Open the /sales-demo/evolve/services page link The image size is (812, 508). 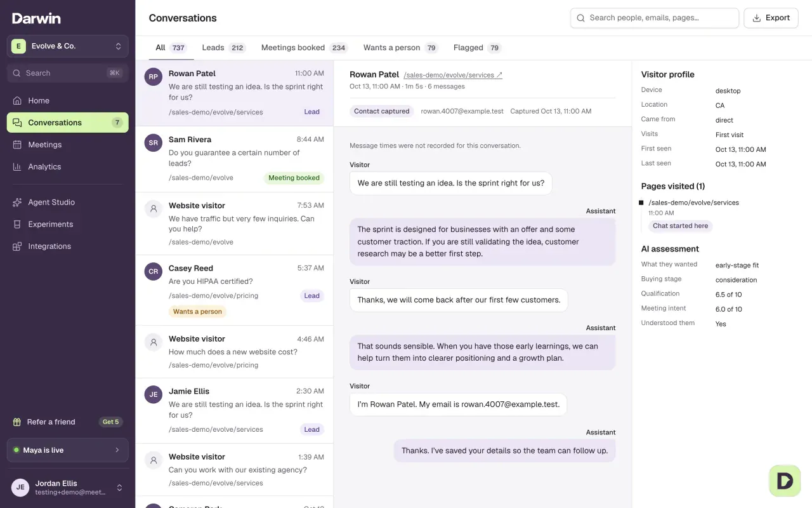pyautogui.click(x=453, y=75)
